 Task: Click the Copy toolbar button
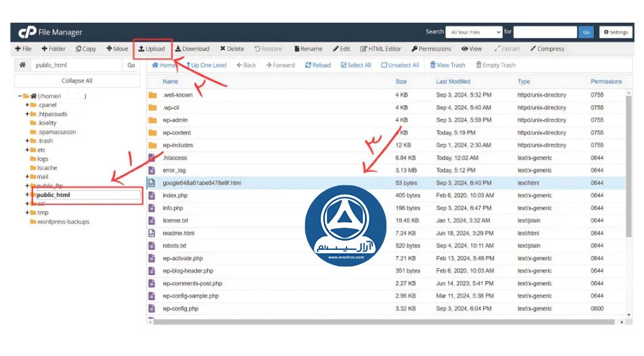[x=86, y=49]
